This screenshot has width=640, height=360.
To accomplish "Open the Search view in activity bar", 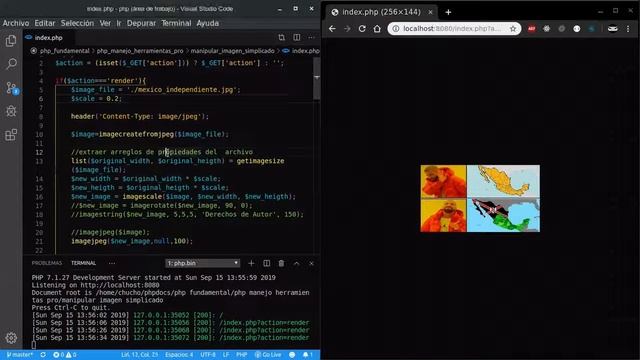I will pos(11,64).
